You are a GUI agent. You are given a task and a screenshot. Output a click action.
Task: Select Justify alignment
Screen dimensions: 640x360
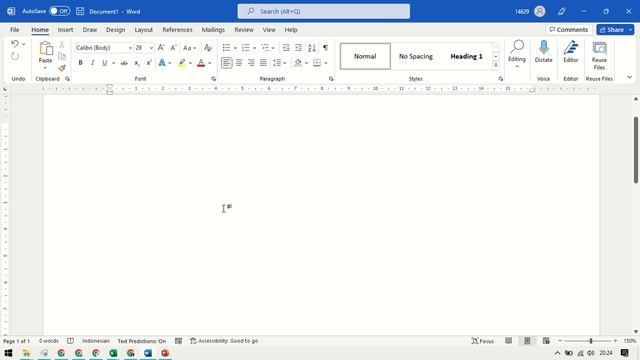[263, 63]
